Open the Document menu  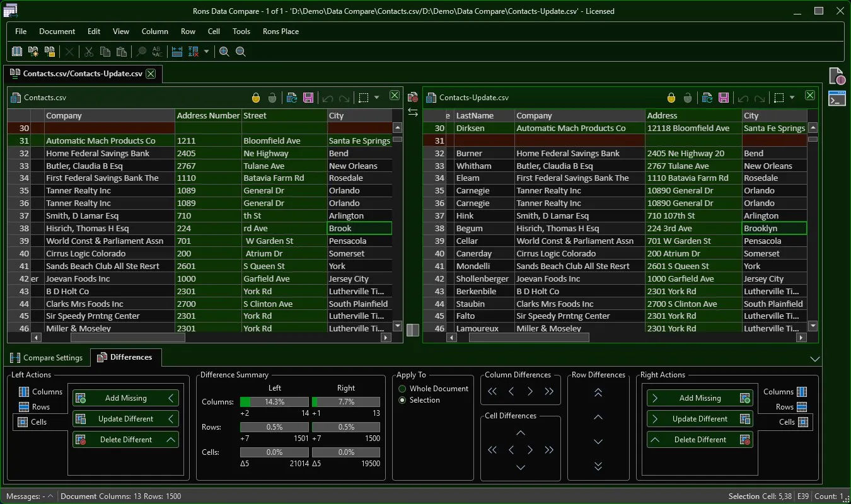click(57, 31)
